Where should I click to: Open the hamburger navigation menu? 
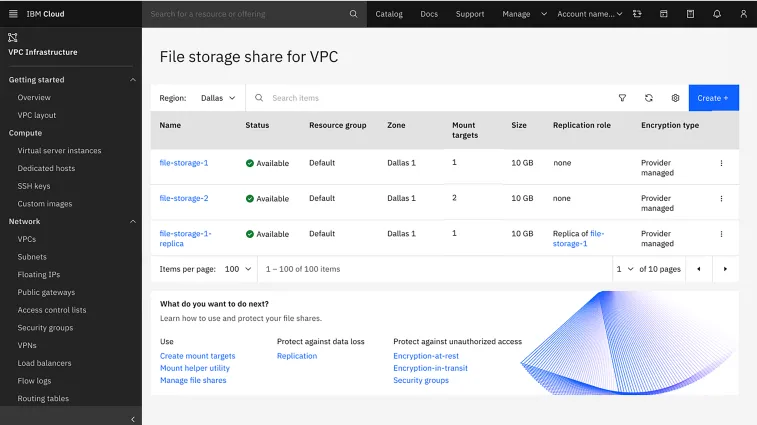click(x=13, y=14)
